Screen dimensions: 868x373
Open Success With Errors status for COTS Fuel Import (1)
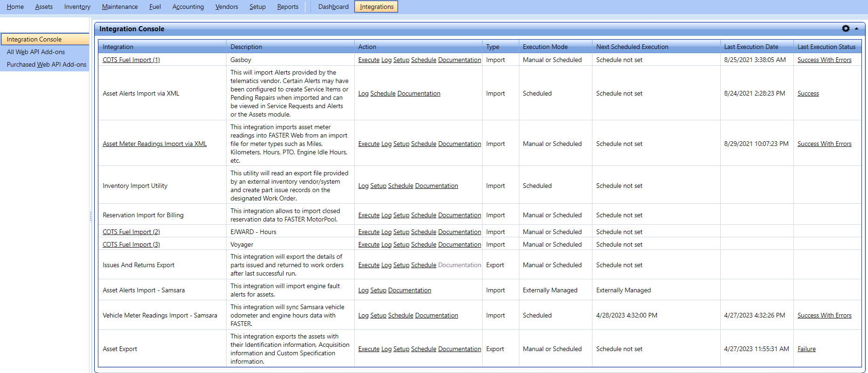coord(824,60)
